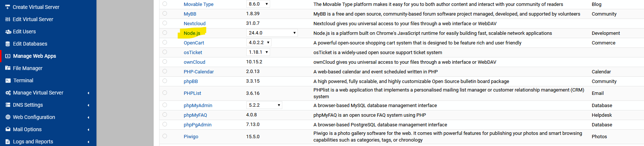Select the MyBB radio button
644x146 pixels.
click(165, 13)
